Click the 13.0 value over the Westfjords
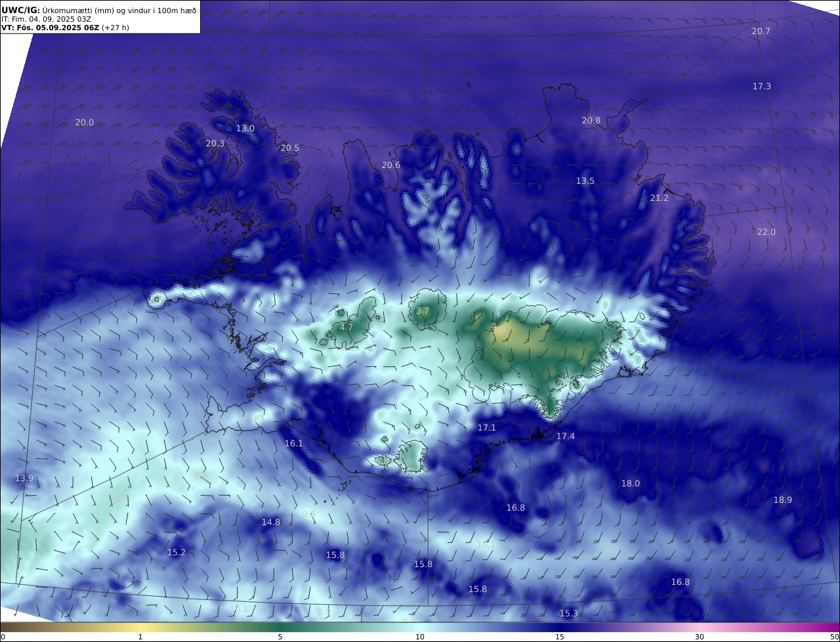Viewport: 840px width, 642px height. coord(245,129)
